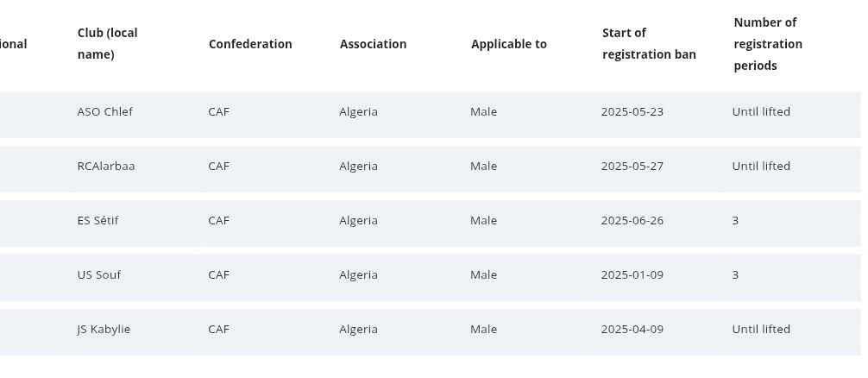Viewport: 868px width, 378px height.
Task: Select the RCAlarbaa club row
Action: (x=105, y=167)
